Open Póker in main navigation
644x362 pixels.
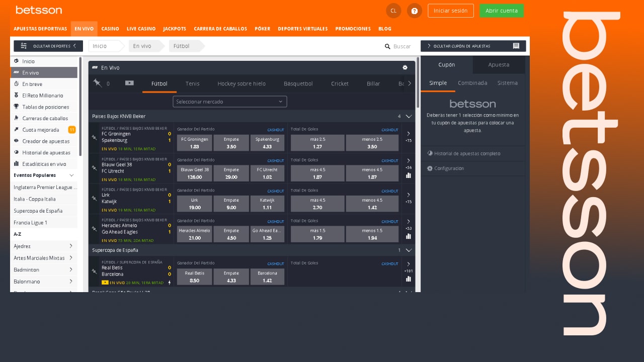point(263,29)
